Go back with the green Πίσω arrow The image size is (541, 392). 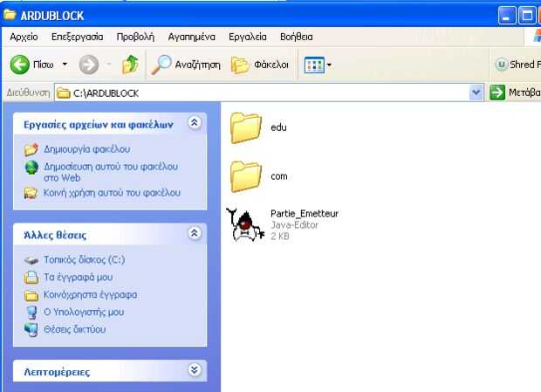point(20,65)
